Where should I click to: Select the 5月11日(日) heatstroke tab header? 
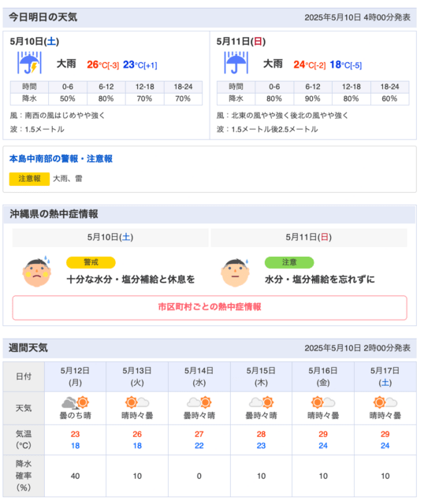(309, 238)
